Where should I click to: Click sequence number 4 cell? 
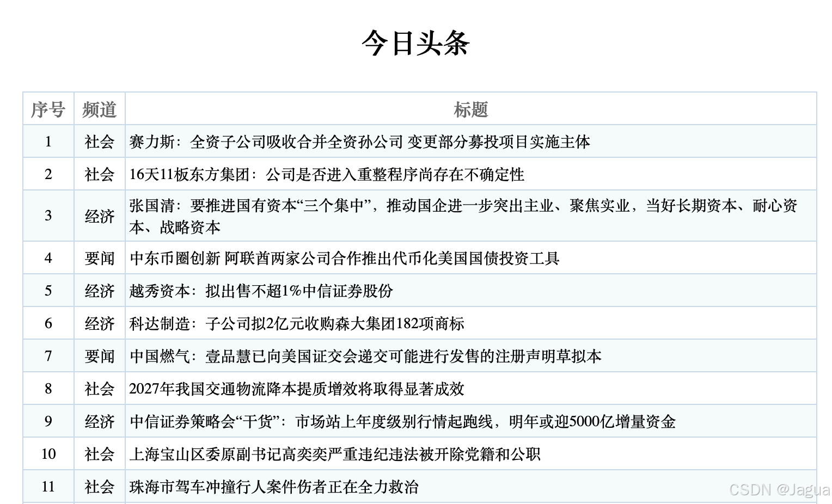pos(48,258)
